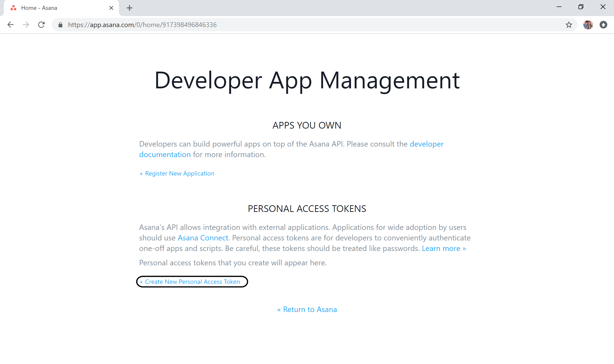Click the forward navigation arrow icon
614x364 pixels.
pyautogui.click(x=26, y=25)
